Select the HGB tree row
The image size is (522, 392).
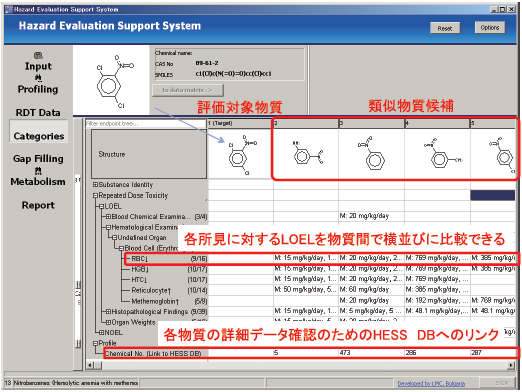point(168,269)
